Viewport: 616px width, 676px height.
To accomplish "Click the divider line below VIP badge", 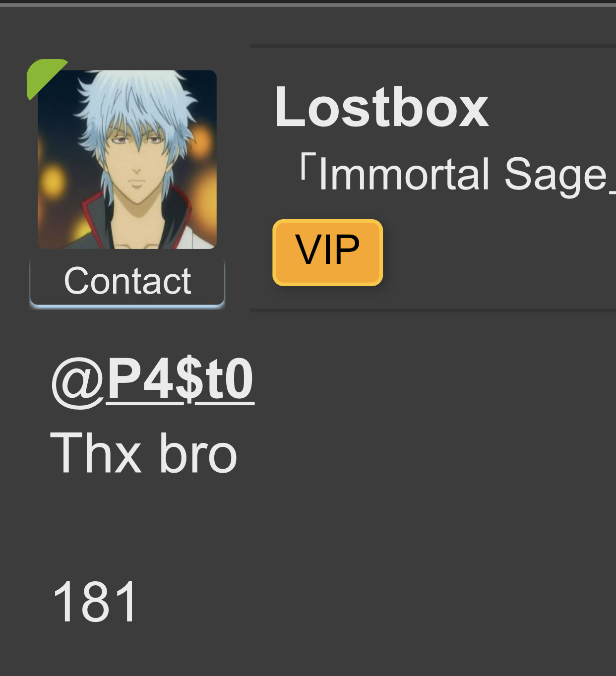I will pyautogui.click(x=433, y=310).
